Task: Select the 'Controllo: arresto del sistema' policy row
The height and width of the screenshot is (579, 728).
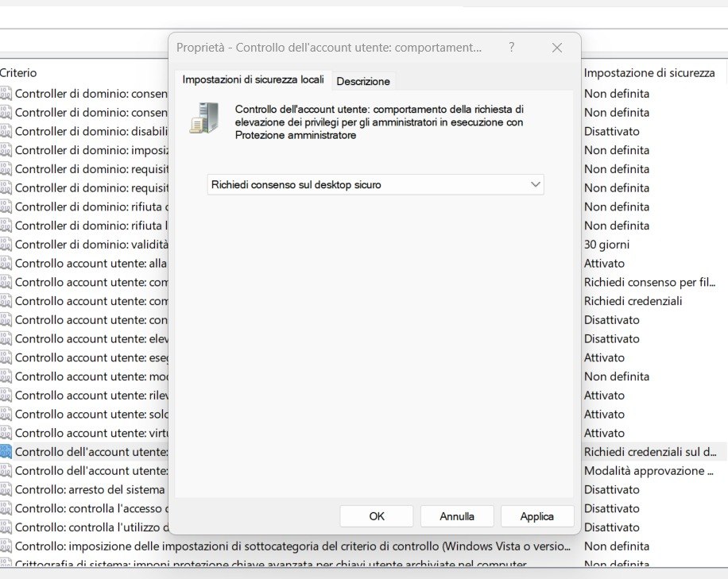Action: pos(87,489)
